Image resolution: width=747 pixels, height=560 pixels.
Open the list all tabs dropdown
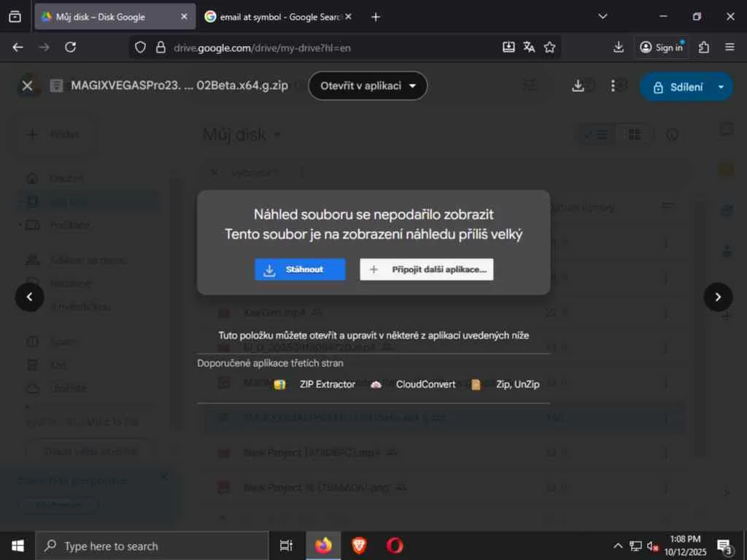pos(603,17)
